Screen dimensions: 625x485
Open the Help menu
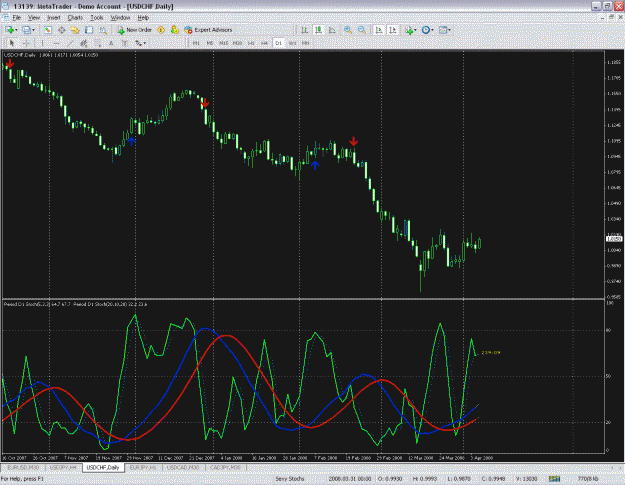(143, 18)
